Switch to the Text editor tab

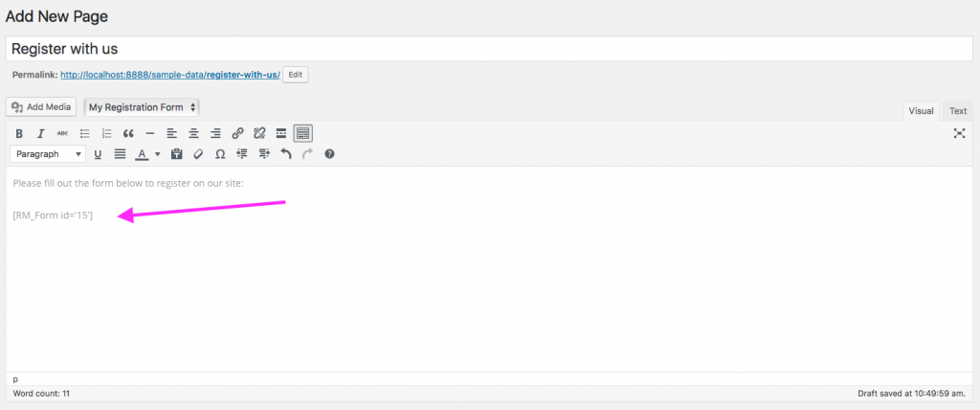click(958, 111)
